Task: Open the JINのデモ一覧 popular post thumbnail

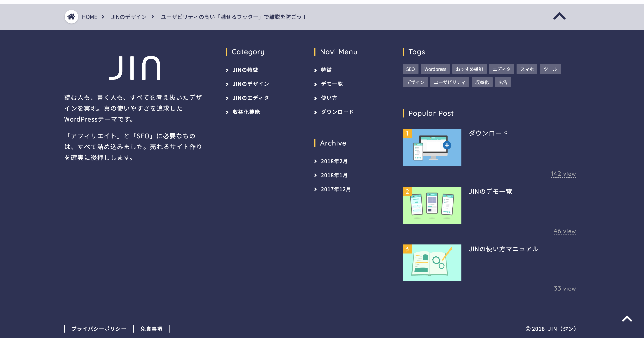Action: (432, 205)
